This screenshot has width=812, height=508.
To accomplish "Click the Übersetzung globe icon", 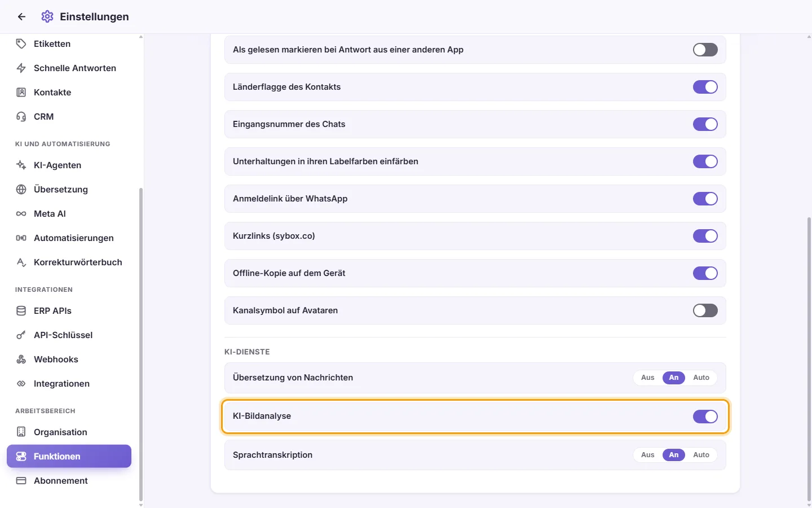I will 21,190.
